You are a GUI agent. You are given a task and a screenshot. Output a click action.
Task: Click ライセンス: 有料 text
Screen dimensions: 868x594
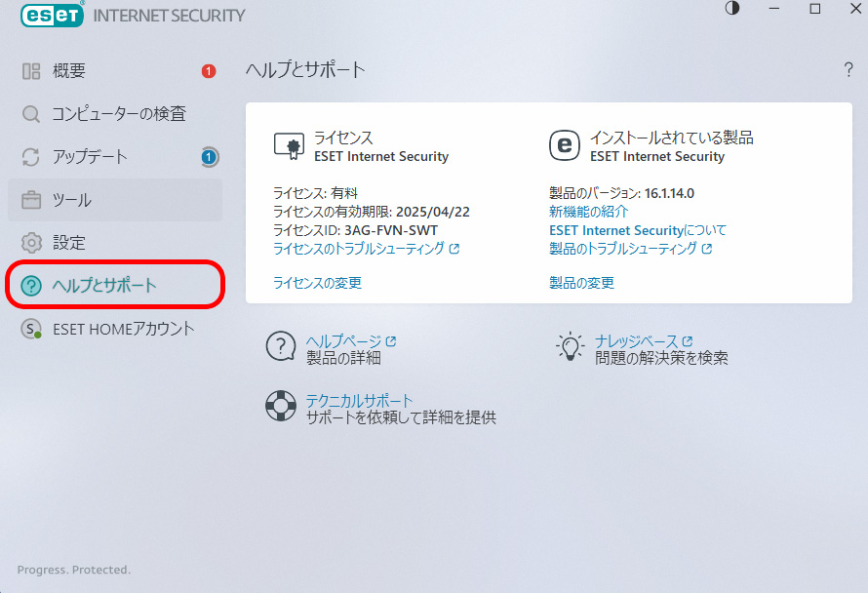316,193
